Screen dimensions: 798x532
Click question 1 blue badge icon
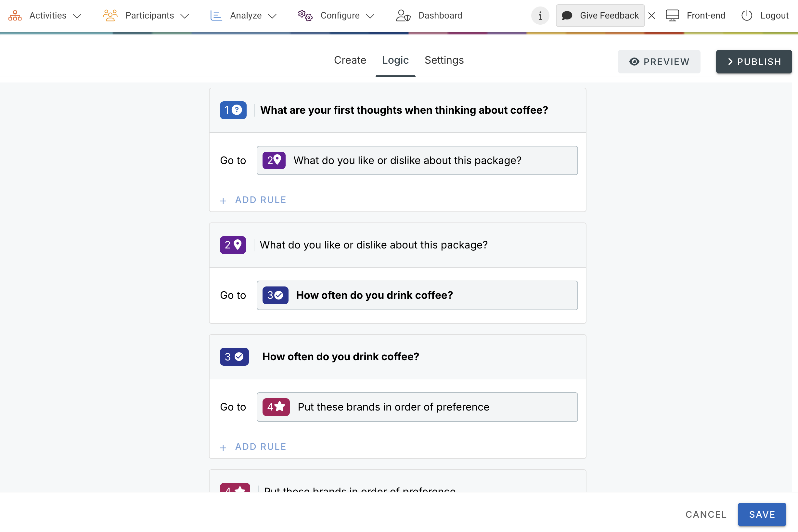pos(233,110)
